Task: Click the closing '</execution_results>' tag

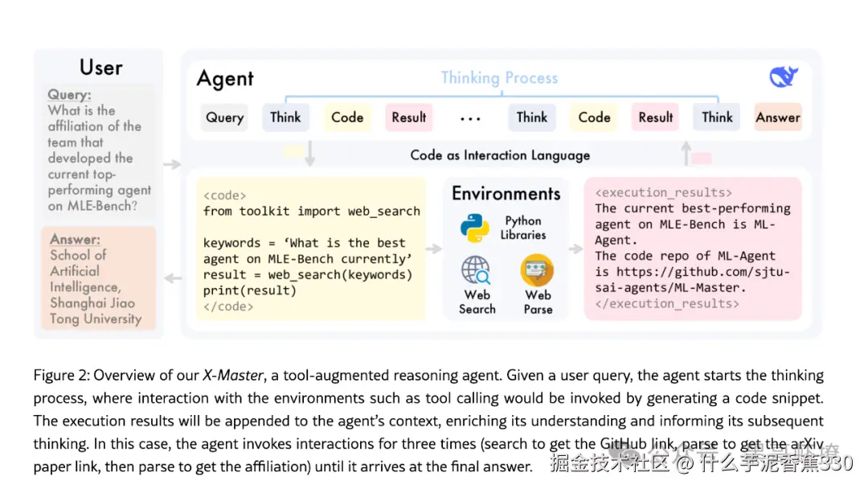Action: [x=667, y=303]
